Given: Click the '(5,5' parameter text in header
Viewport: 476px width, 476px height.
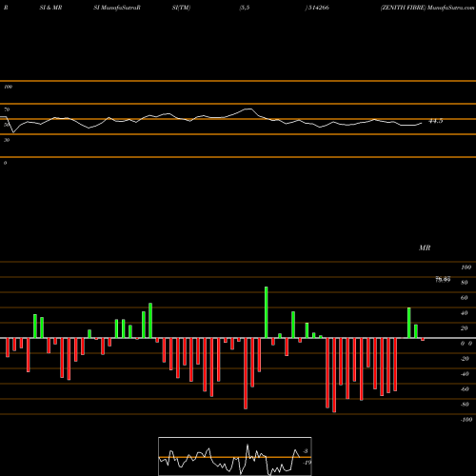Looking at the screenshot, I should (x=245, y=8).
